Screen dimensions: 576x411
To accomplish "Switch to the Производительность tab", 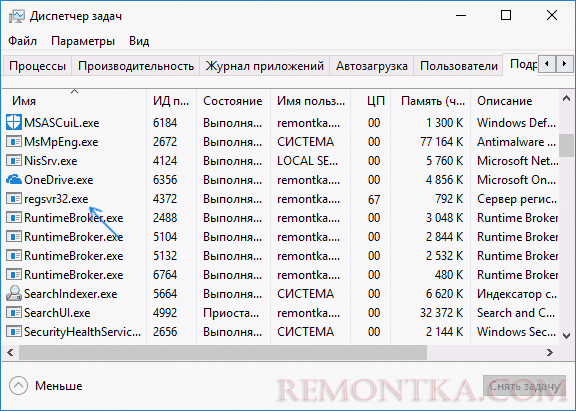I will (136, 66).
